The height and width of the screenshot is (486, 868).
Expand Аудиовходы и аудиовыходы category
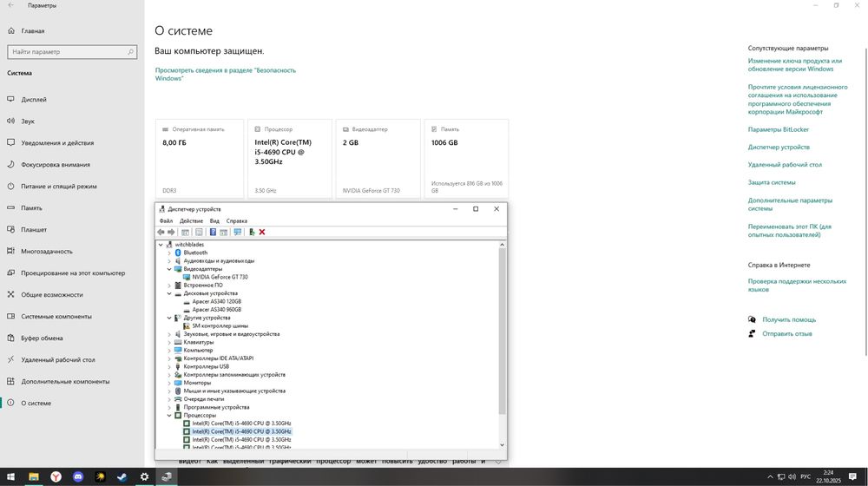pyautogui.click(x=169, y=260)
